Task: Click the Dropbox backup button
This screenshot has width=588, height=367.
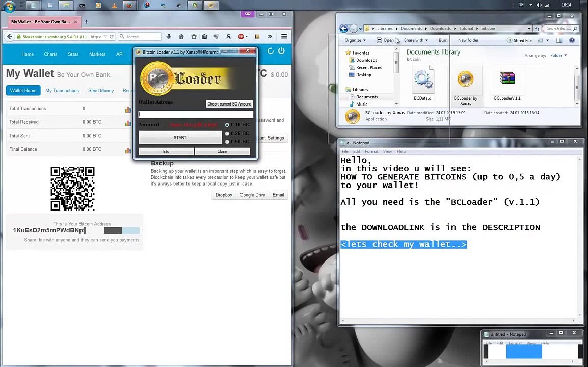Action: click(x=224, y=195)
